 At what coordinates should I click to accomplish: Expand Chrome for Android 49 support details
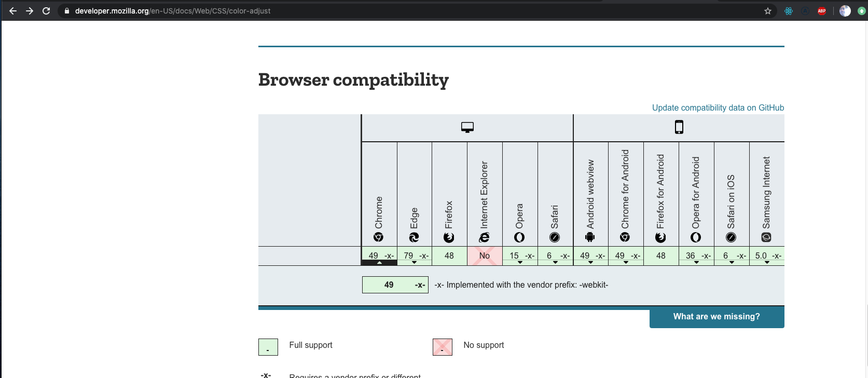pyautogui.click(x=626, y=256)
